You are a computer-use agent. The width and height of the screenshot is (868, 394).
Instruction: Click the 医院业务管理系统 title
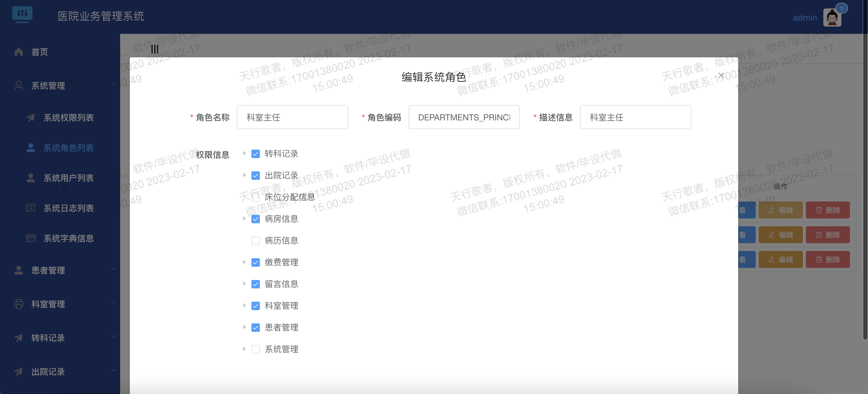click(x=101, y=16)
